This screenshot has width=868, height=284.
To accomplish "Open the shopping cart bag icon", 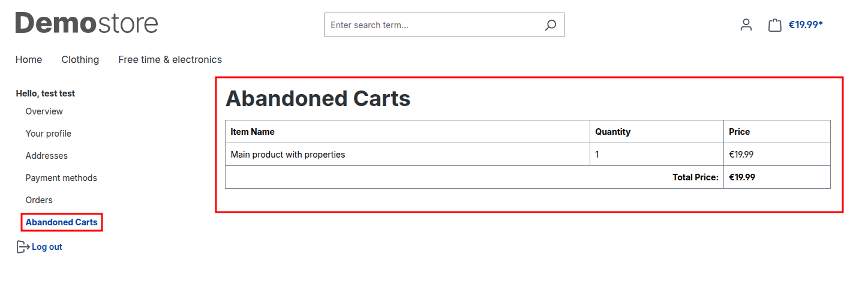I will pyautogui.click(x=774, y=25).
